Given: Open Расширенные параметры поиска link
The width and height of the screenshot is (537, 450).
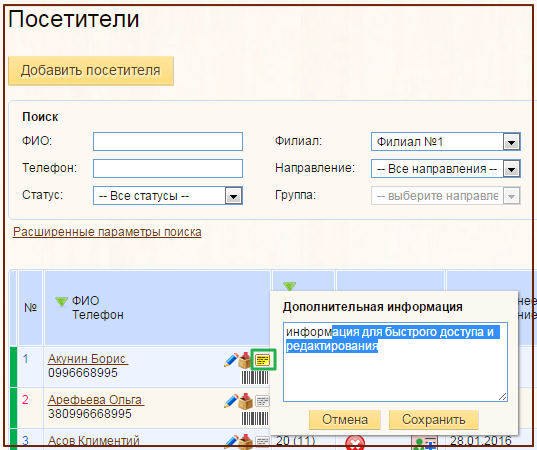Looking at the screenshot, I should [x=107, y=232].
